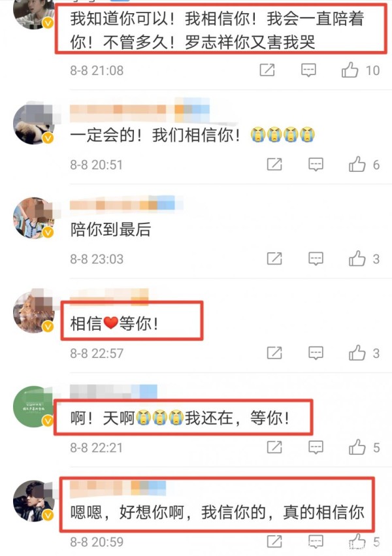
Task: Open the panda avatar profile
Action: pyautogui.click(x=34, y=124)
